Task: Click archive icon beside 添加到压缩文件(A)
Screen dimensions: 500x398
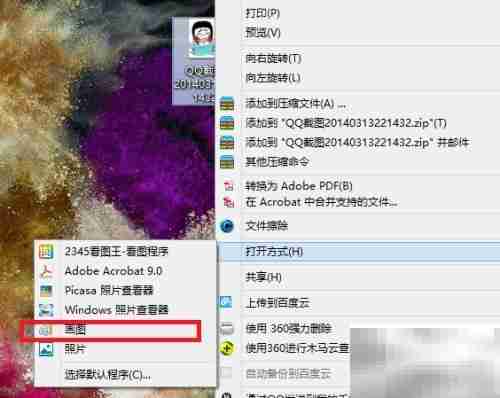Action: click(x=227, y=104)
